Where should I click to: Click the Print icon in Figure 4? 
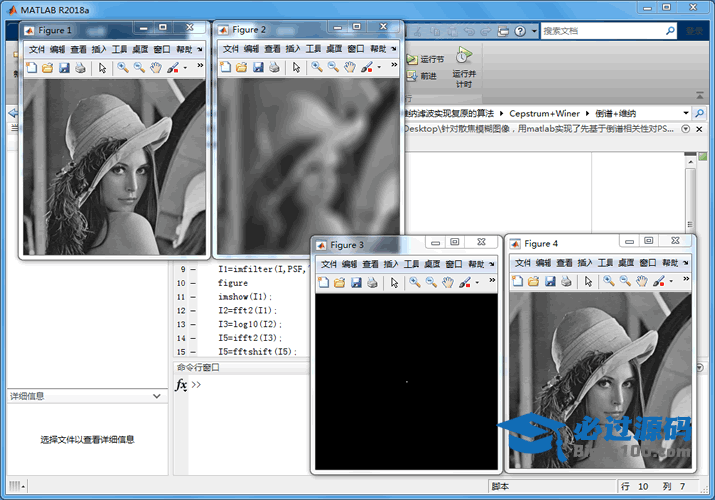click(566, 283)
